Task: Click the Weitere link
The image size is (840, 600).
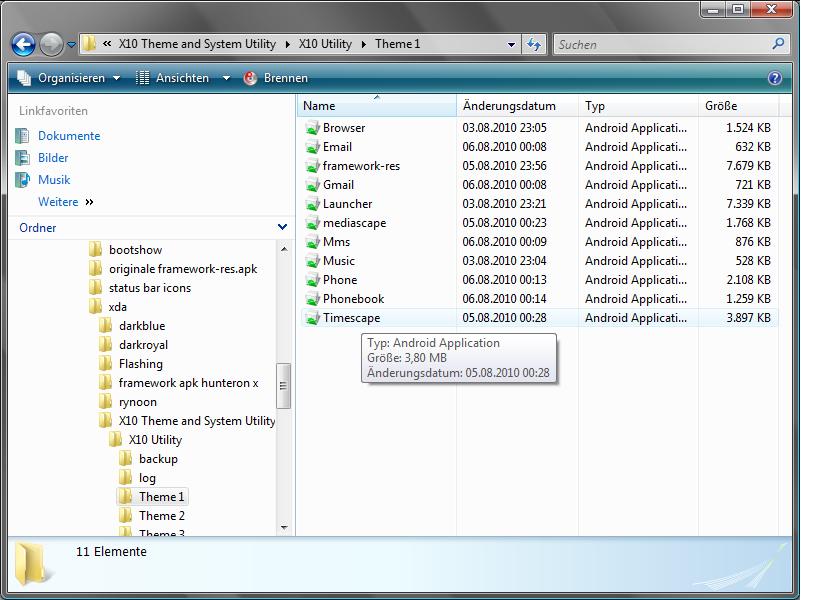Action: pyautogui.click(x=58, y=202)
